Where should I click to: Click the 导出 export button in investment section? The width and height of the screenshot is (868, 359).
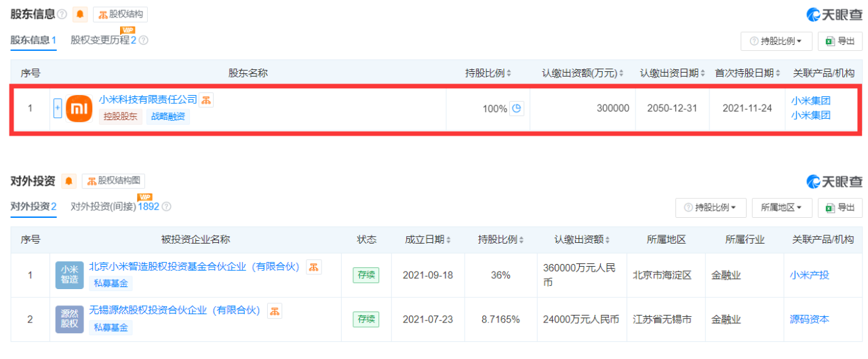pyautogui.click(x=840, y=207)
